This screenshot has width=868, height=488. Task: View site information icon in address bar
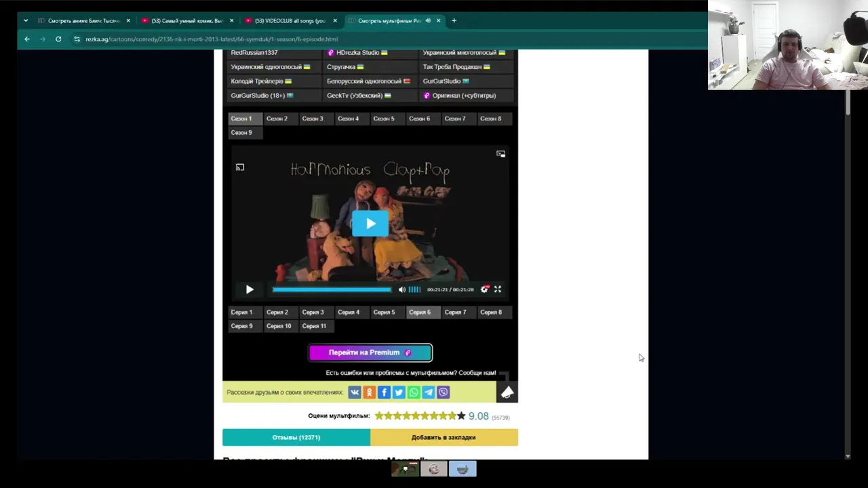pyautogui.click(x=77, y=39)
